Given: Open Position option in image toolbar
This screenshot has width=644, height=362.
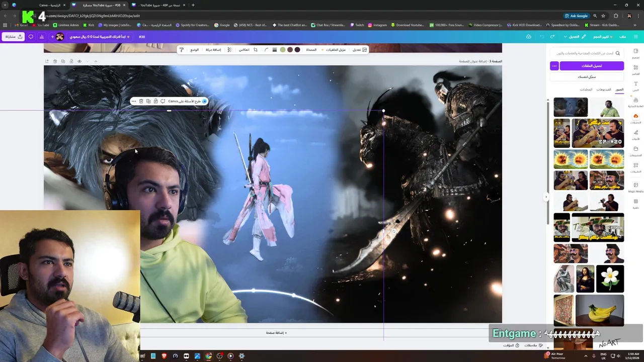Looking at the screenshot, I should click(194, 50).
